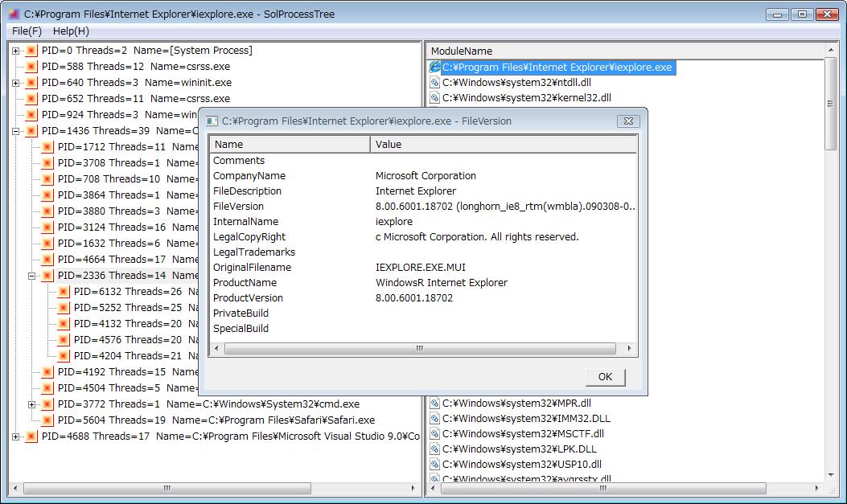
Task: Click the process icon beside PID=1632
Action: (x=47, y=244)
